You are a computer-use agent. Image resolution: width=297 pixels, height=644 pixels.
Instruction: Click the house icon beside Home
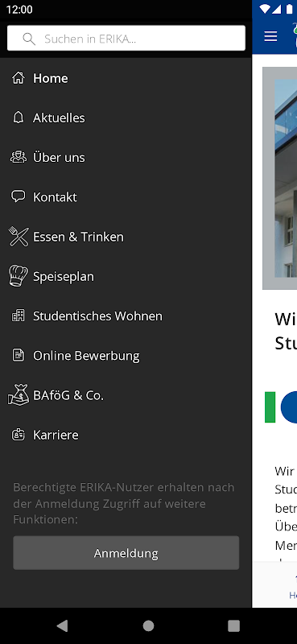coord(18,78)
